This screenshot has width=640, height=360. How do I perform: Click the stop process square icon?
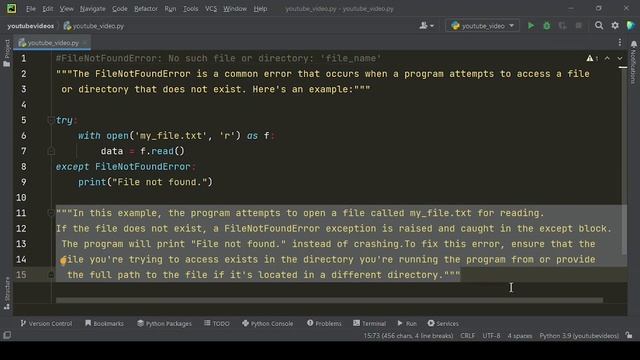(x=578, y=26)
